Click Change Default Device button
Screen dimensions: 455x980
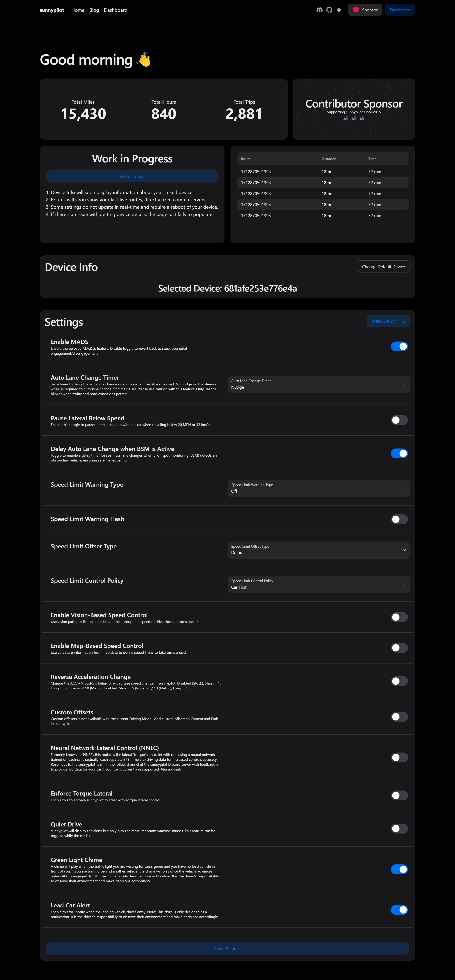coord(383,267)
